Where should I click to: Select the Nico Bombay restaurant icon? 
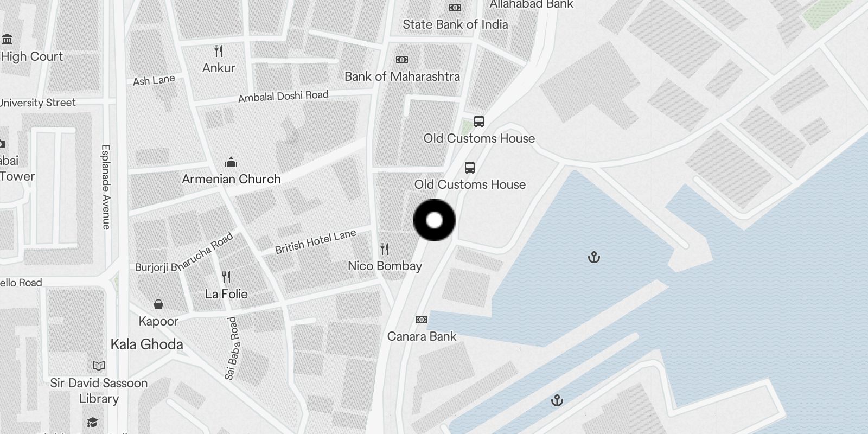pos(385,249)
